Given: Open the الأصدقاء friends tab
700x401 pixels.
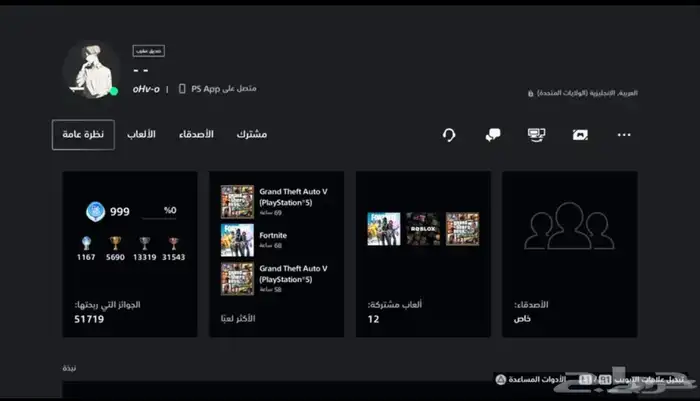Looking at the screenshot, I should (x=196, y=135).
